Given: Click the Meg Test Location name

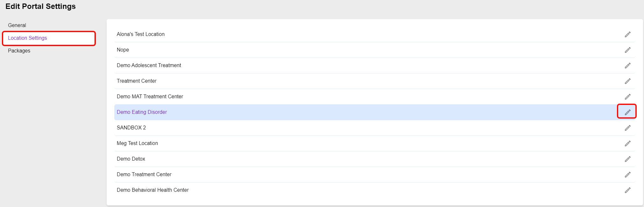Looking at the screenshot, I should point(137,143).
